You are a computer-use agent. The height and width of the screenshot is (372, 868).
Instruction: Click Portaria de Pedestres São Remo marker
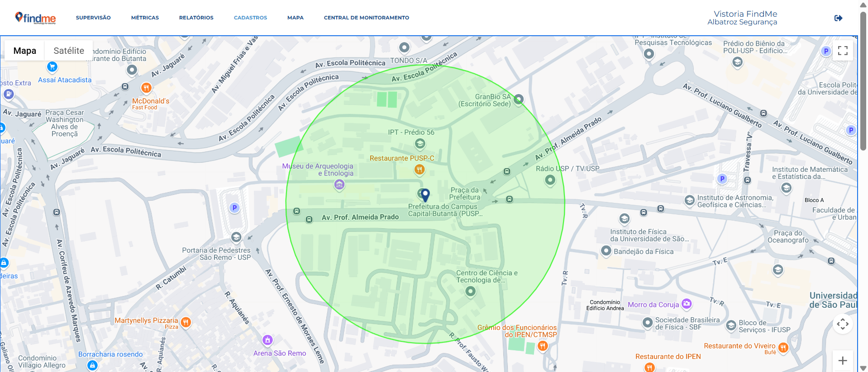coord(236,237)
